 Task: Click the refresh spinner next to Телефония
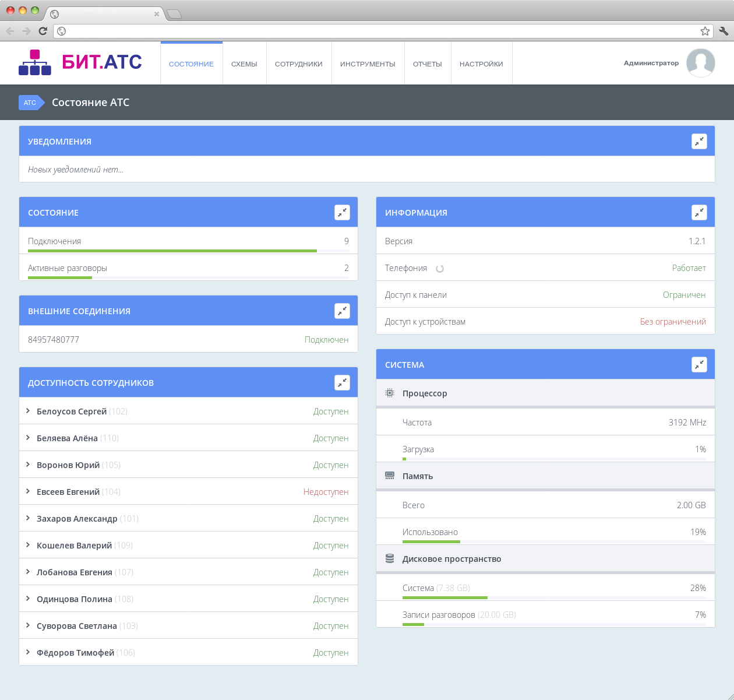[x=440, y=268]
